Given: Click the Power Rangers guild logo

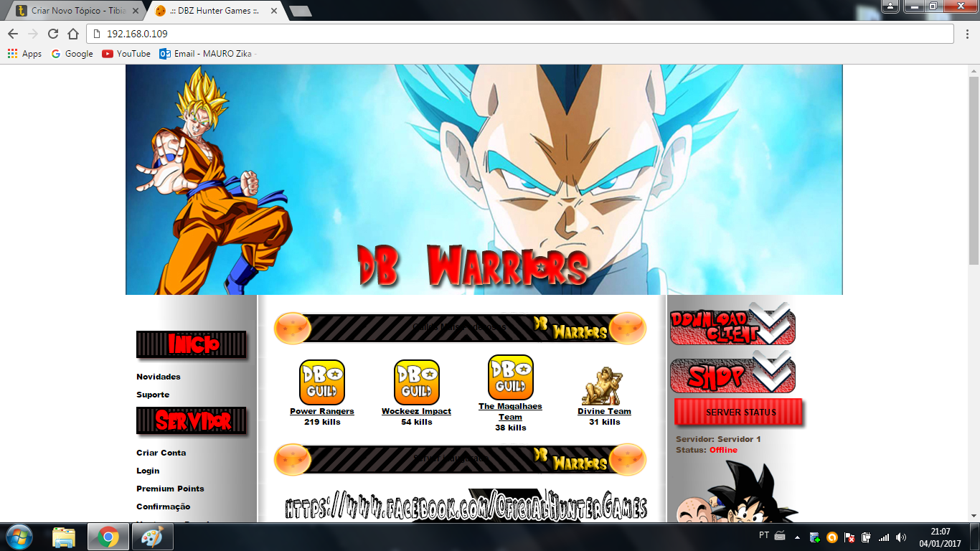Looking at the screenshot, I should click(322, 382).
